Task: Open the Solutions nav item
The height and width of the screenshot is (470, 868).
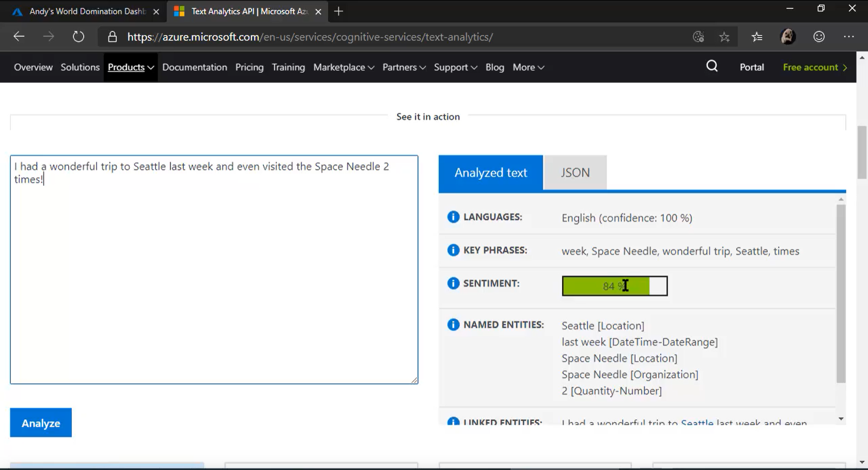Action: pos(80,67)
